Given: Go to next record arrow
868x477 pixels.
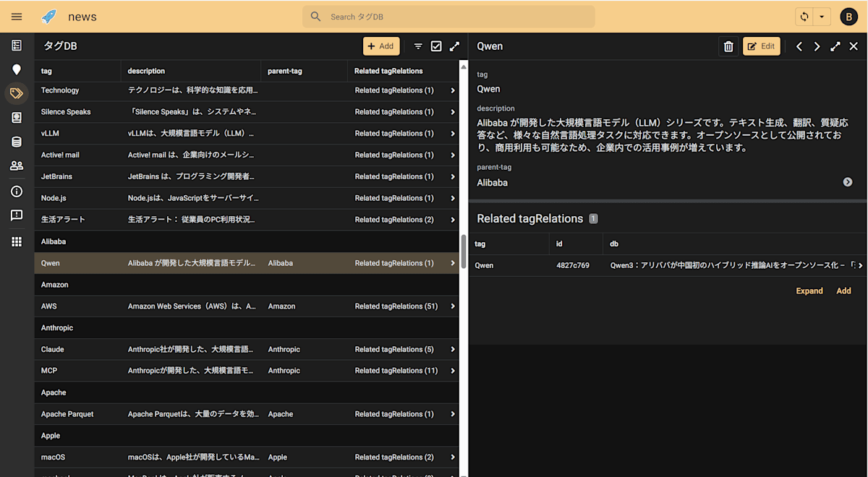Looking at the screenshot, I should [x=817, y=46].
